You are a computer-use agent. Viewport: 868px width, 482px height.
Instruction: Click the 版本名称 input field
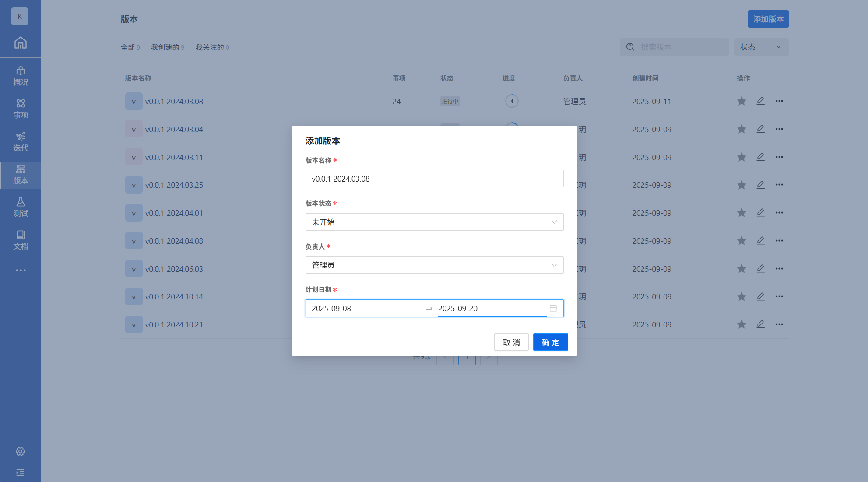(434, 179)
